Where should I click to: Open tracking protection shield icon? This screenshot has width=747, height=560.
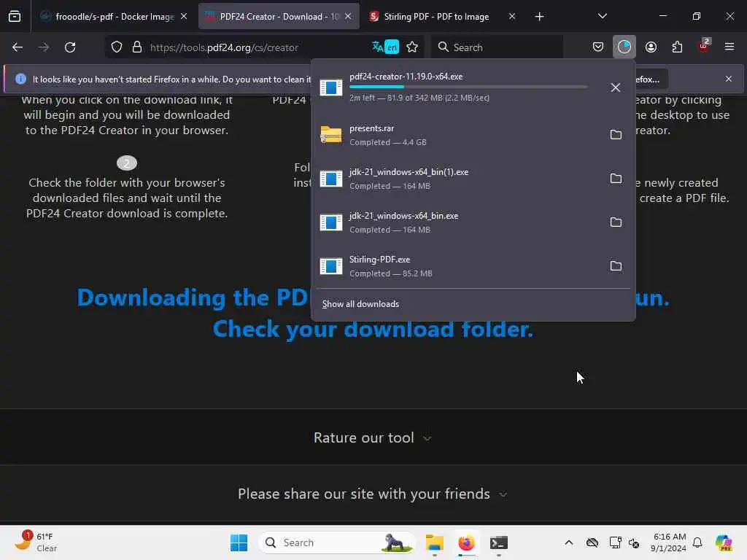point(117,47)
